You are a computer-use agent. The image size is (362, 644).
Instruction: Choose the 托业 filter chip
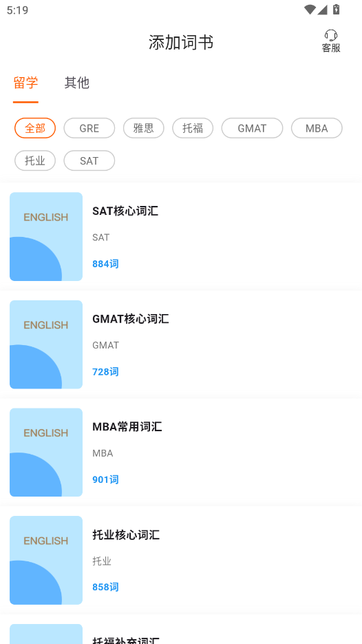coord(35,160)
